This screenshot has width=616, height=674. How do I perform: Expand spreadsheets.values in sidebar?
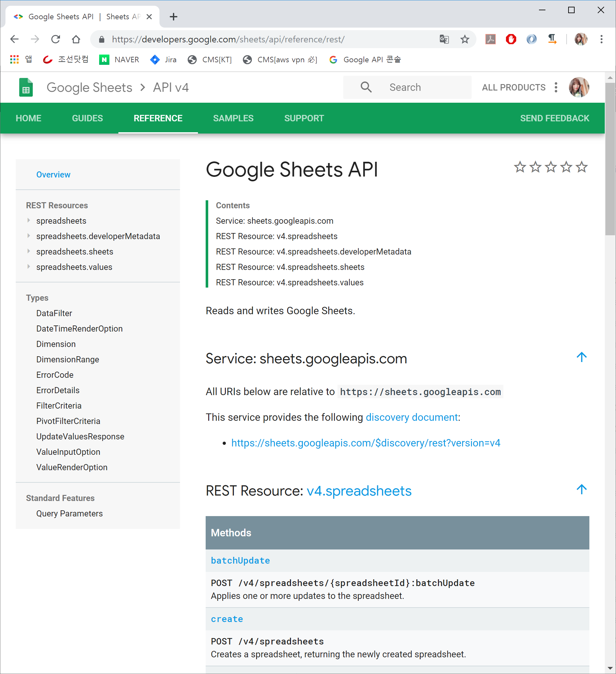[x=29, y=267]
